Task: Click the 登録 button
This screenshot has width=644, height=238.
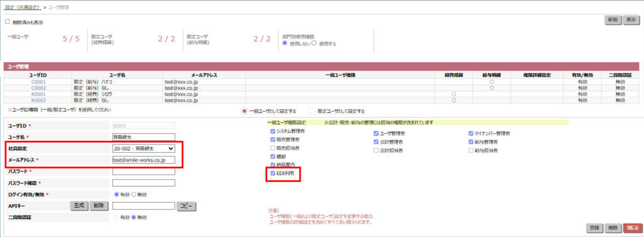Action: coord(594,228)
